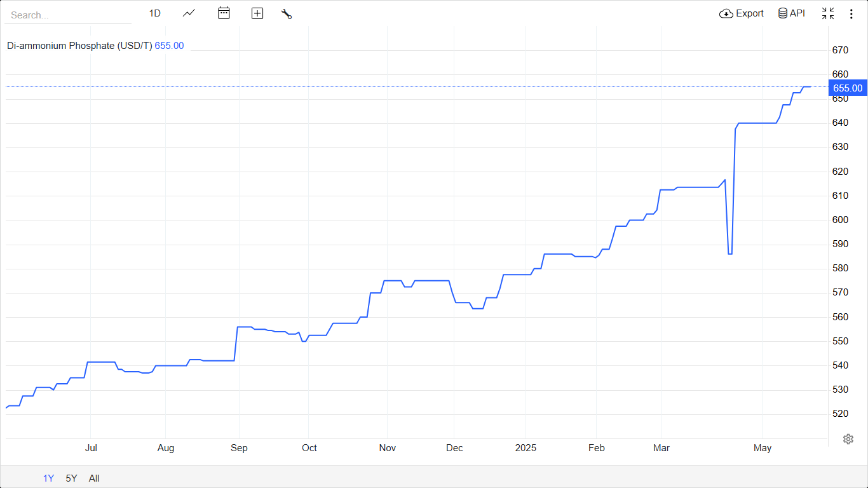
Task: Click the 600 price axis label
Action: pyautogui.click(x=840, y=220)
